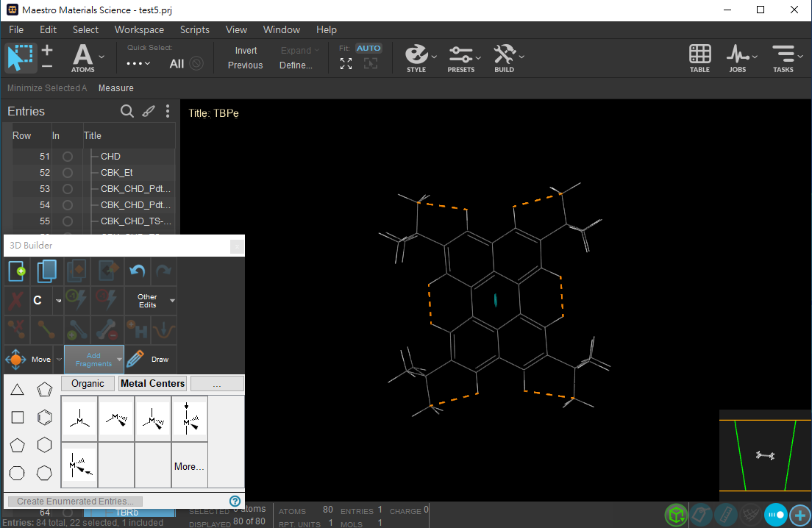This screenshot has width=812, height=528.
Task: Pick the cyclopentane pentagon fragment
Action: pyautogui.click(x=17, y=445)
